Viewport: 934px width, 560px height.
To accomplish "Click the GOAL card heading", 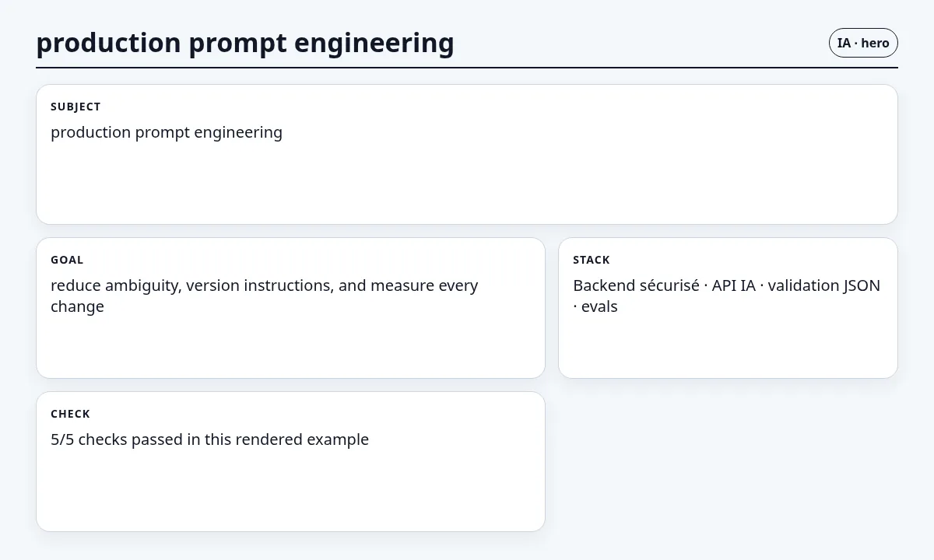I will [x=67, y=260].
